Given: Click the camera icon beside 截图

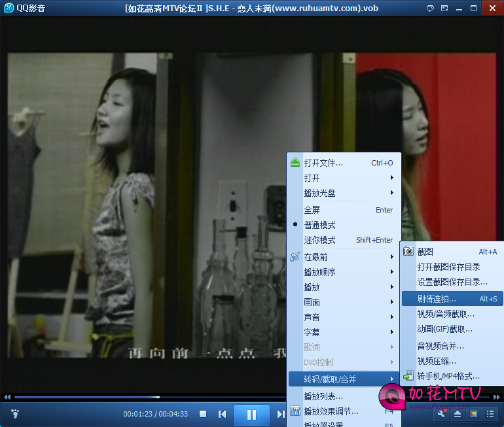Looking at the screenshot, I should 408,251.
